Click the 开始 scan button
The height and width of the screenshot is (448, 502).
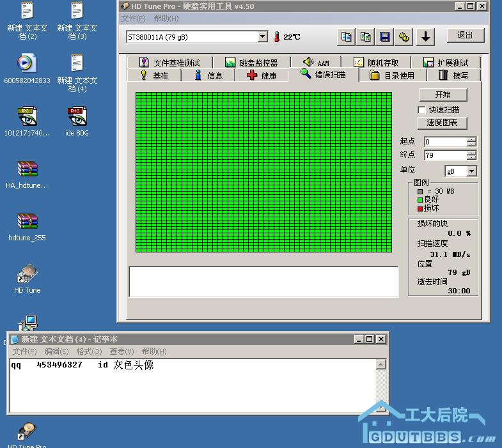pos(443,95)
